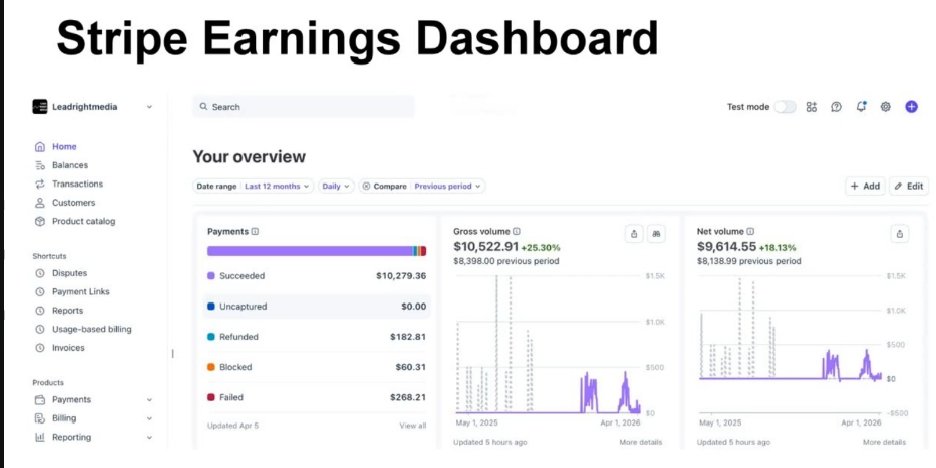Screen dimensions: 936x468
Task: Open the Daily granularity dropdown
Action: [336, 186]
